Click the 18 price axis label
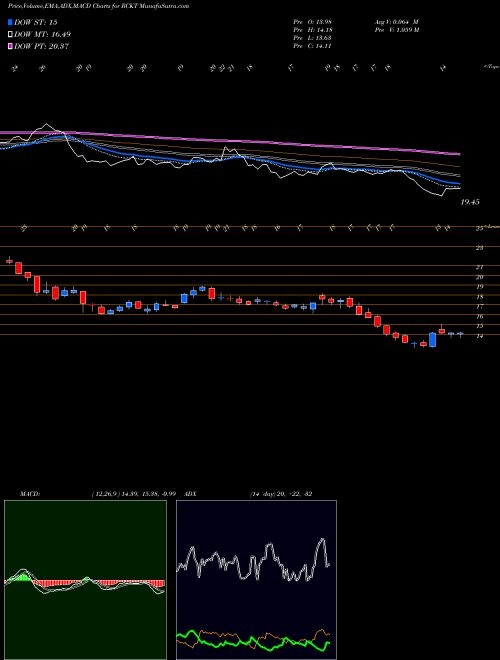Viewport: 500px width, 660px height. coord(479,297)
